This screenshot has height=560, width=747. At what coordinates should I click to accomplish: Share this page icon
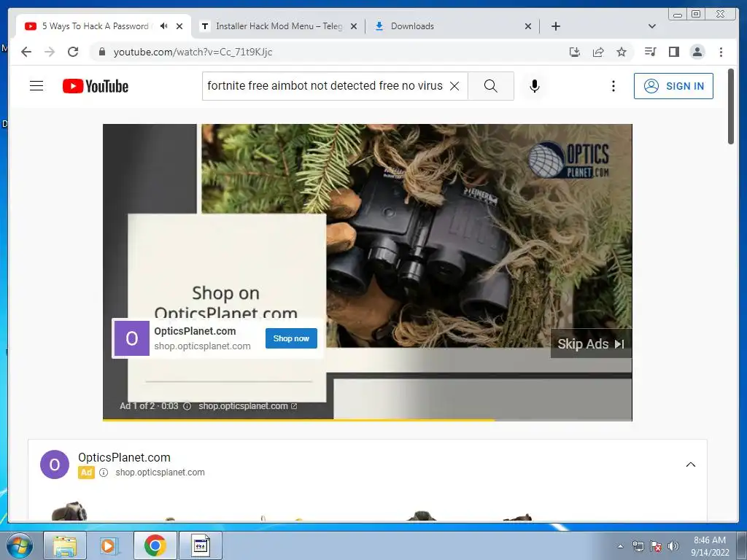click(x=598, y=52)
